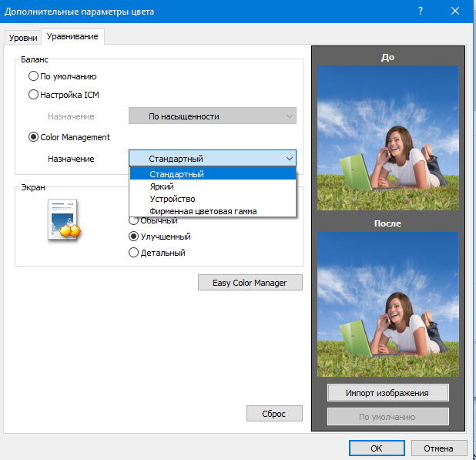Select the Обычный screen radio button
Viewport: 476px width, 460px height.
point(133,220)
